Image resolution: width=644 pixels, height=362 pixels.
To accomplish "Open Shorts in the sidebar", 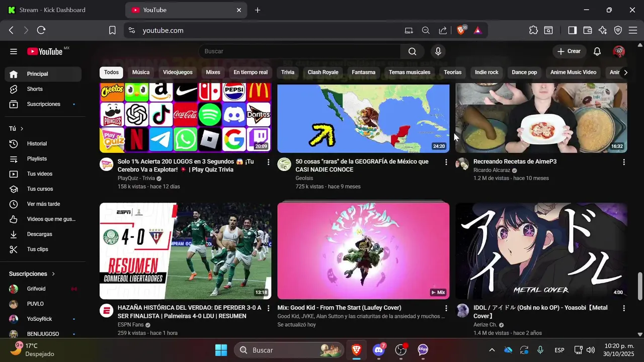I will [x=43, y=89].
